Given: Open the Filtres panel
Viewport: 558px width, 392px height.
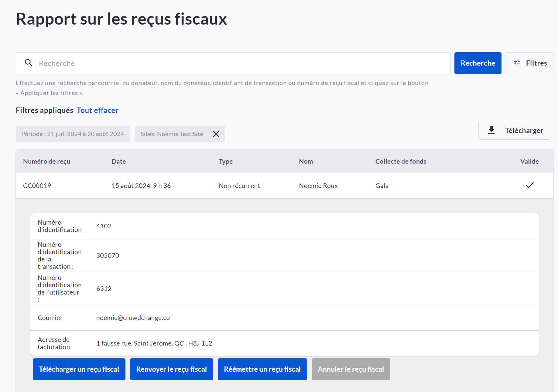Looking at the screenshot, I should [529, 63].
